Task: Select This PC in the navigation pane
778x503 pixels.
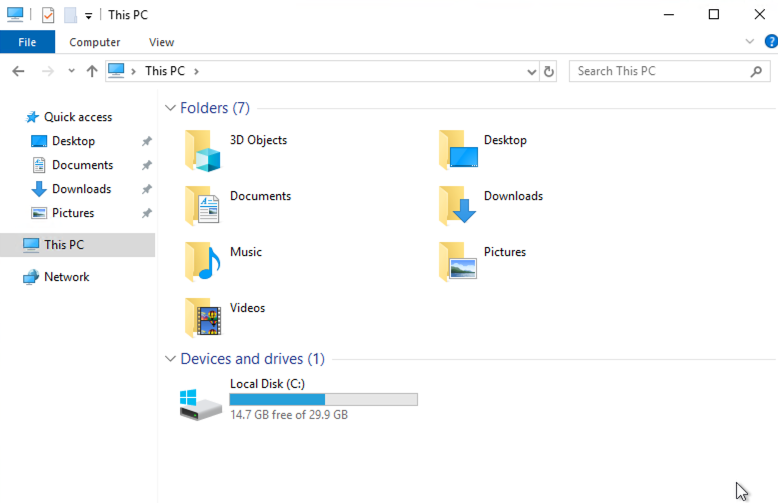Action: pyautogui.click(x=77, y=245)
